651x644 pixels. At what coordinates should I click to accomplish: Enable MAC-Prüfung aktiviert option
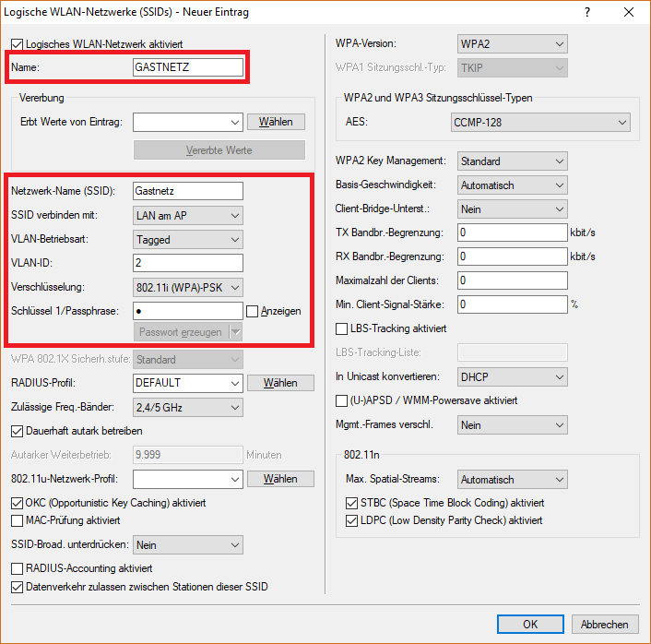point(18,520)
